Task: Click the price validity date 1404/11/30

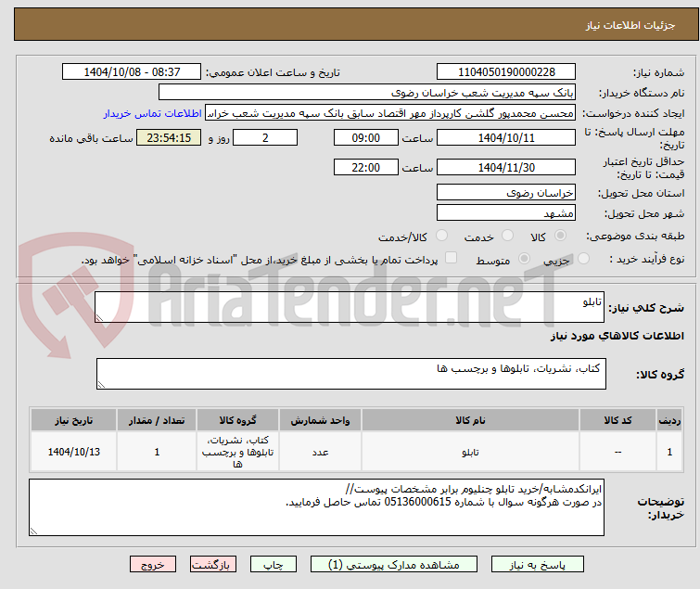Action: click(506, 168)
